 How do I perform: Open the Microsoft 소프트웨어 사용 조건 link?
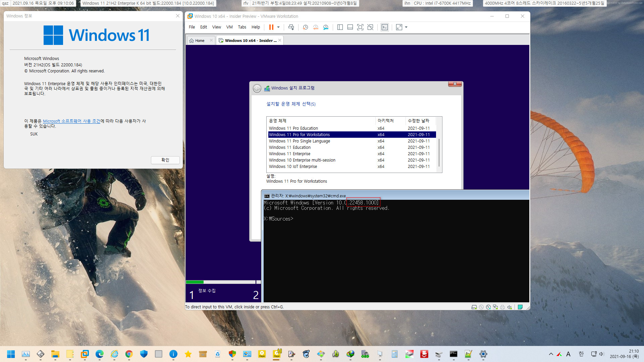(71, 121)
